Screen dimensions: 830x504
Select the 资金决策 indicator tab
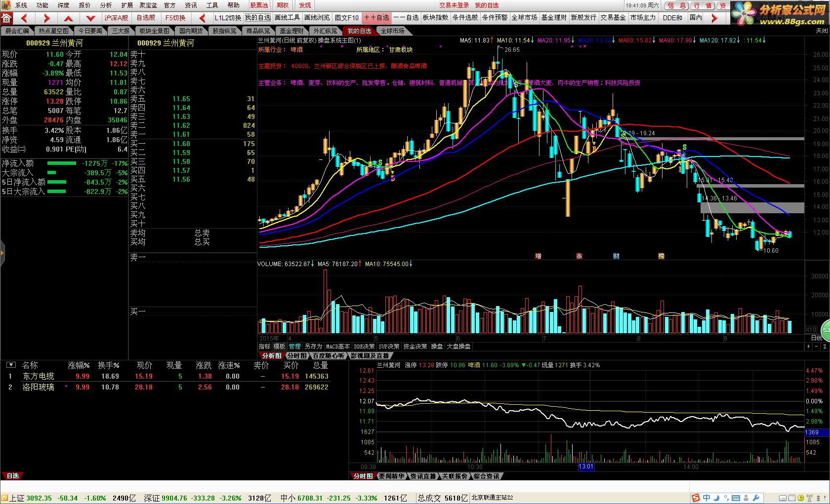pos(415,347)
